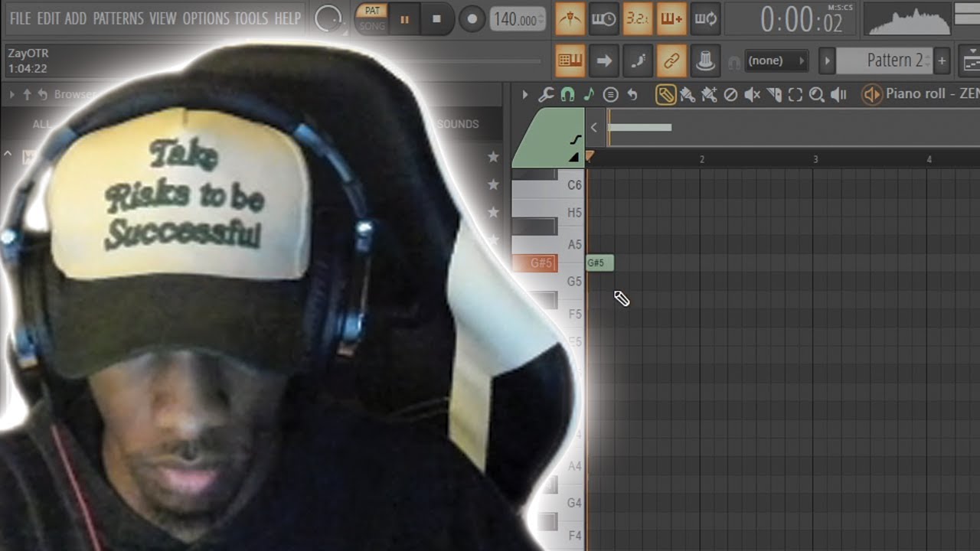Image resolution: width=980 pixels, height=551 pixels.
Task: Click the 140.000 tempo field
Action: point(518,20)
